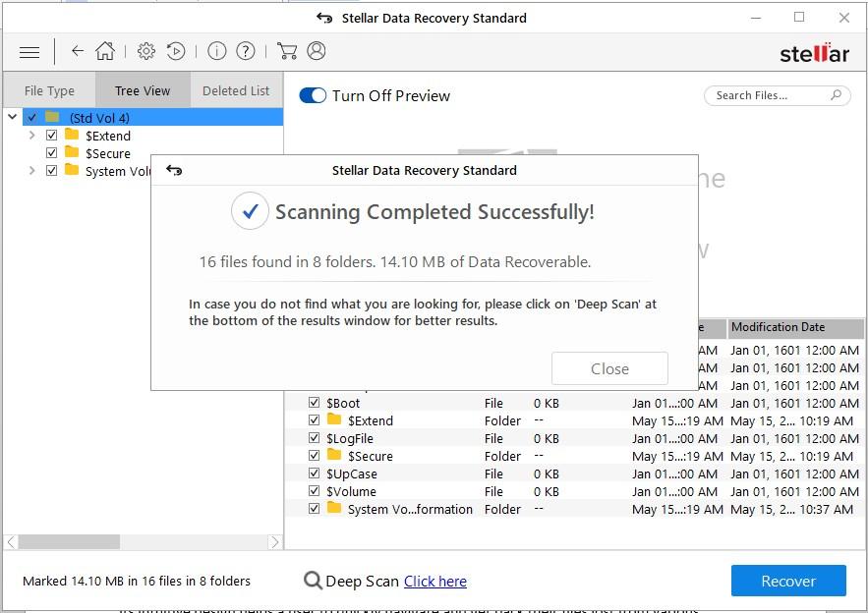
Task: Click the Deep Scan 'Click here' link
Action: pos(435,582)
